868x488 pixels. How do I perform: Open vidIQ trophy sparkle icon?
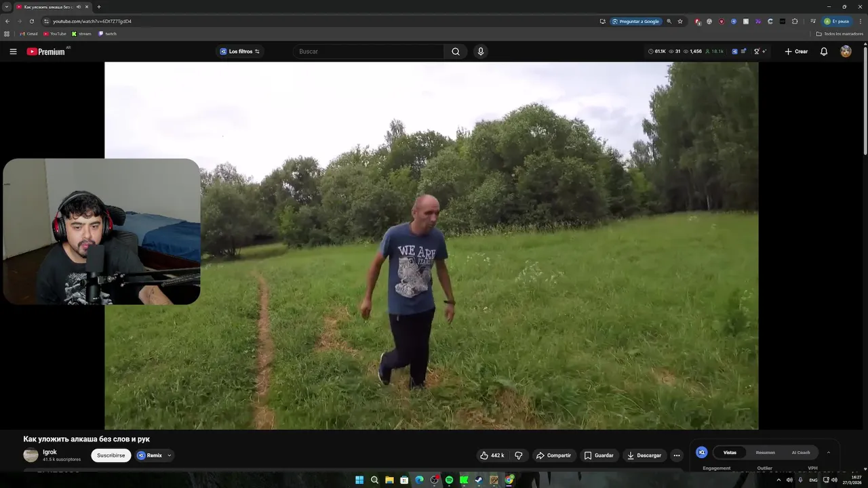(760, 52)
